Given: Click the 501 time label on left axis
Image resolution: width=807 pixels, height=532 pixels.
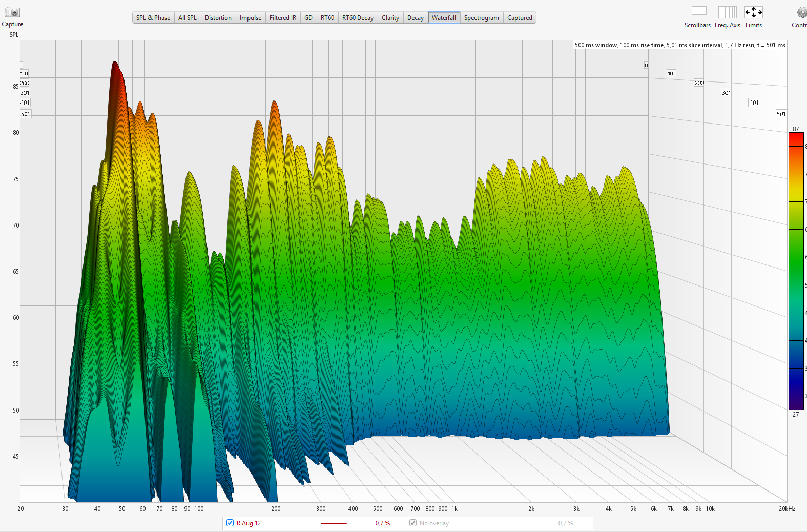Looking at the screenshot, I should click(26, 114).
